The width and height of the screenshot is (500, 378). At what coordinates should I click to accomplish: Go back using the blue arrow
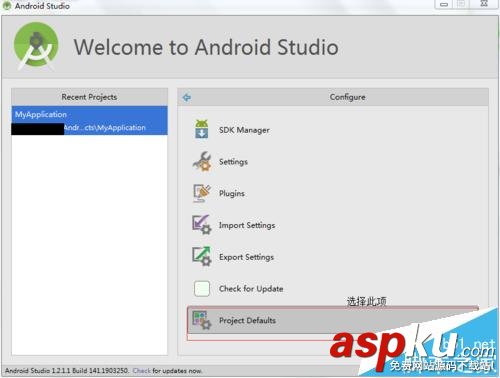(187, 97)
